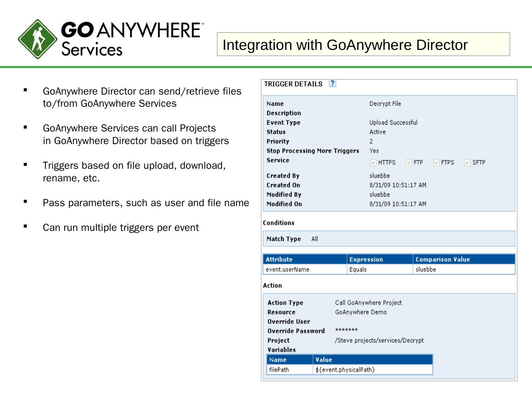Viewport: 532px width, 399px height.
Task: Click the Attribute column header
Action: click(x=305, y=259)
